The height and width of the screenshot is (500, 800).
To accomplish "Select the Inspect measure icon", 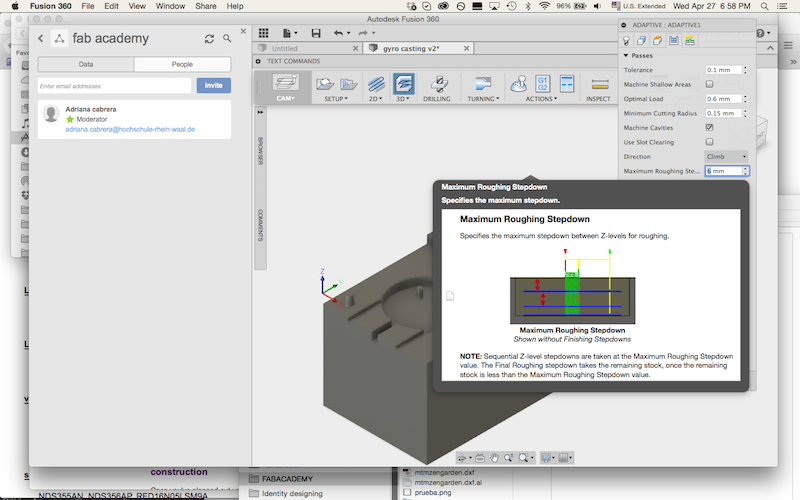I will (599, 84).
